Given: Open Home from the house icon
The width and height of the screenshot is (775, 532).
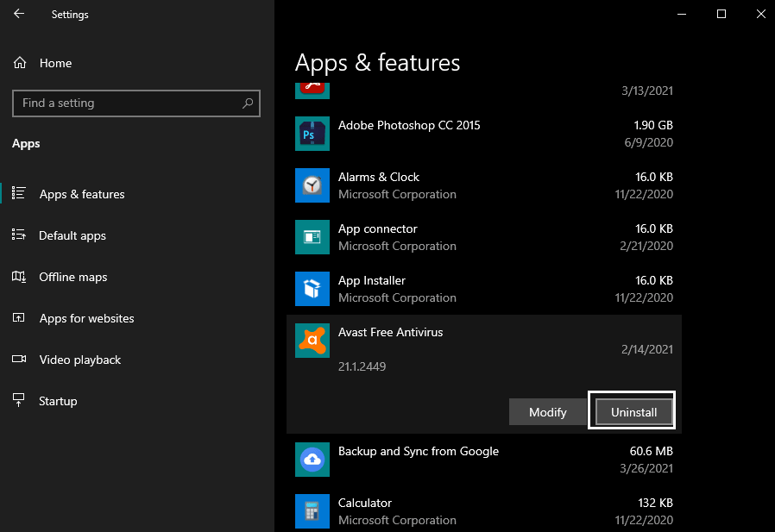Looking at the screenshot, I should (20, 63).
